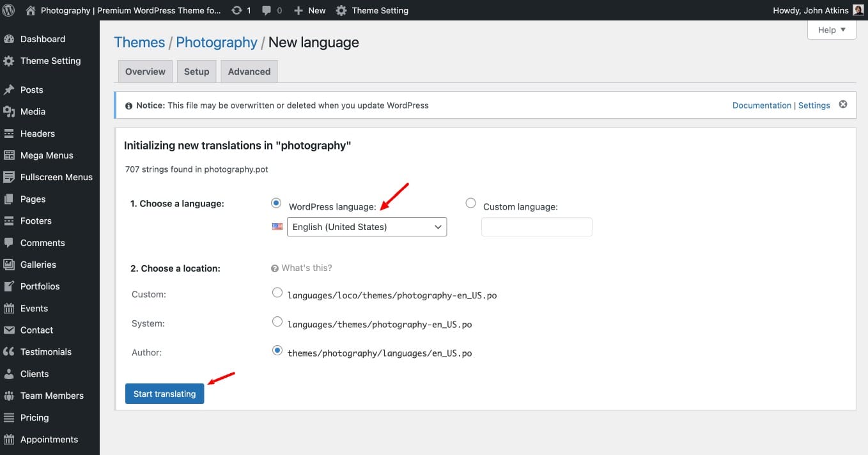868x455 pixels.
Task: Open the English (United States) language dropdown
Action: tap(367, 227)
